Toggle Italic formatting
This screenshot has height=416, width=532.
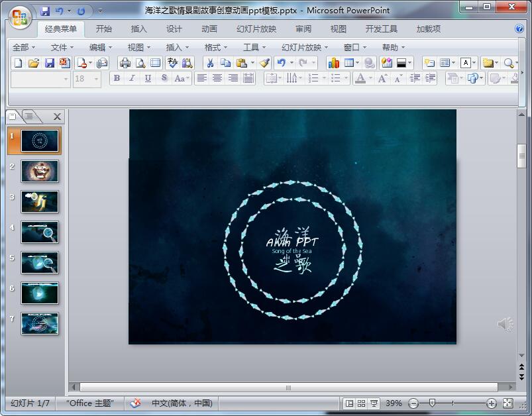point(132,78)
